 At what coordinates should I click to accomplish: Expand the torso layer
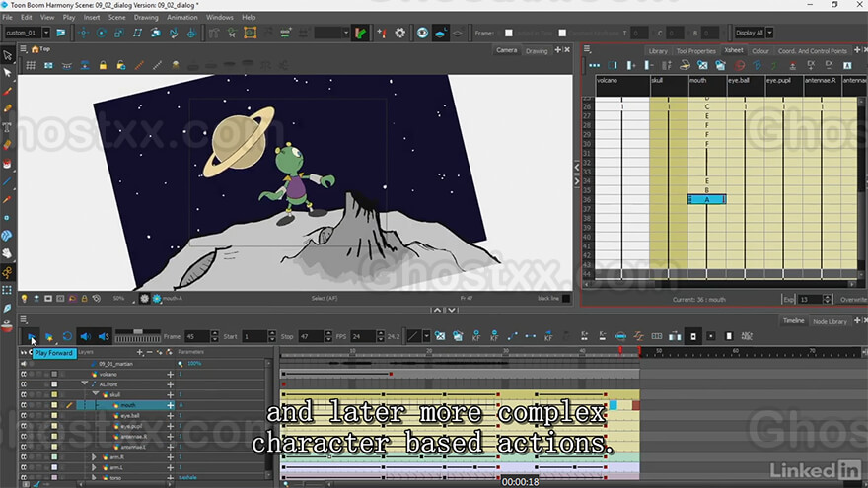(x=94, y=477)
